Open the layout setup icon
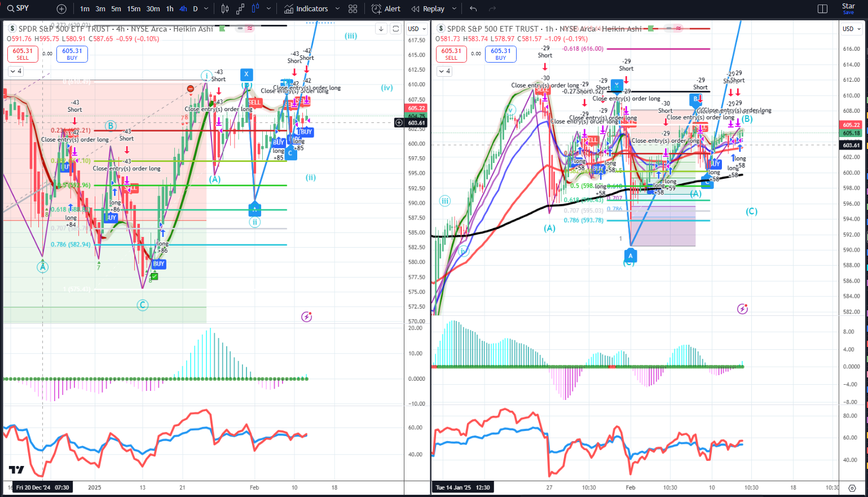This screenshot has height=497, width=868. pos(822,9)
